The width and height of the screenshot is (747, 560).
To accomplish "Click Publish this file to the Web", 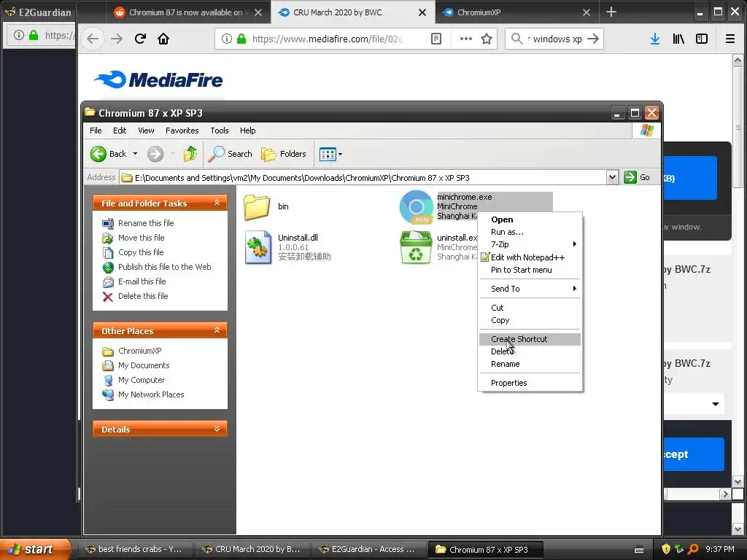I will [164, 267].
